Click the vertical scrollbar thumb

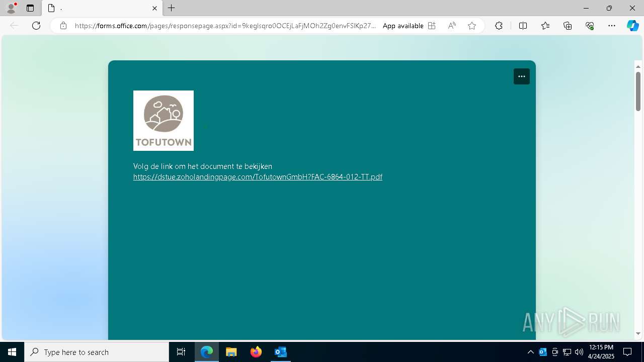638,91
